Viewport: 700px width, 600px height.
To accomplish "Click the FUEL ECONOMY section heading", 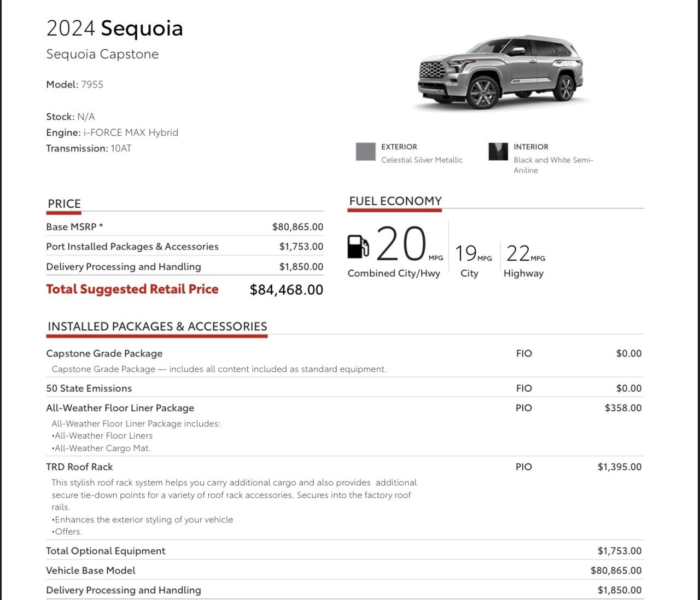I will click(395, 201).
